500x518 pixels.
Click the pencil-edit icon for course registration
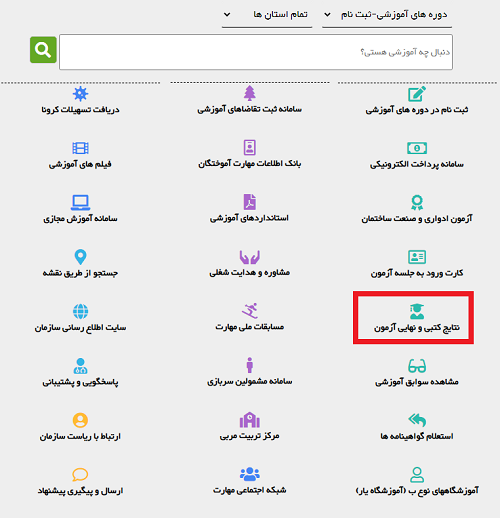tap(417, 94)
